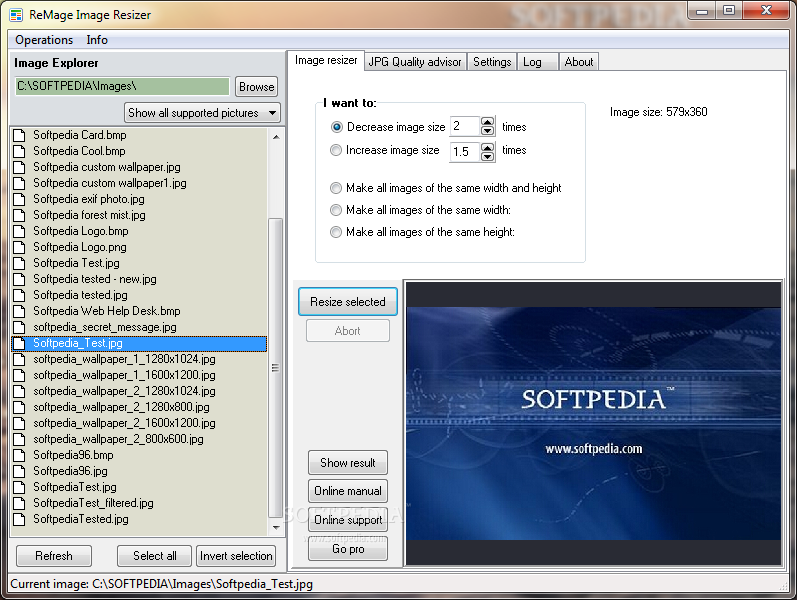797x600 pixels.
Task: Open the Online manual
Action: tap(348, 491)
